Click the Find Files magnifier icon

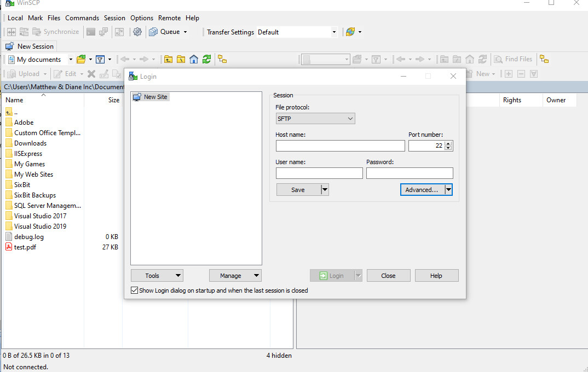coord(498,59)
